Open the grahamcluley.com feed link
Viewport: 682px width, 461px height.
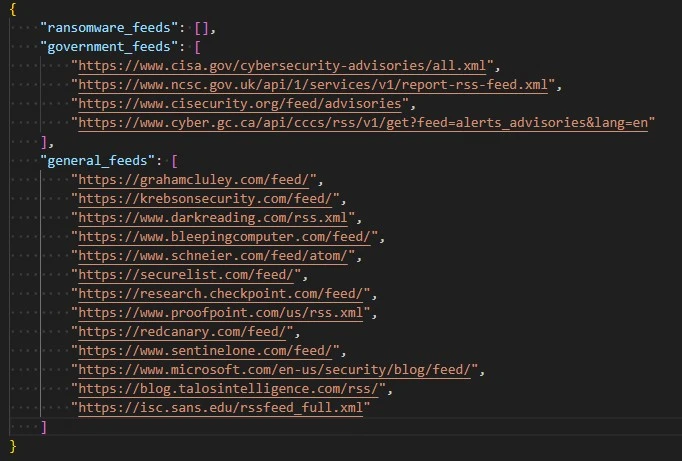(194, 180)
